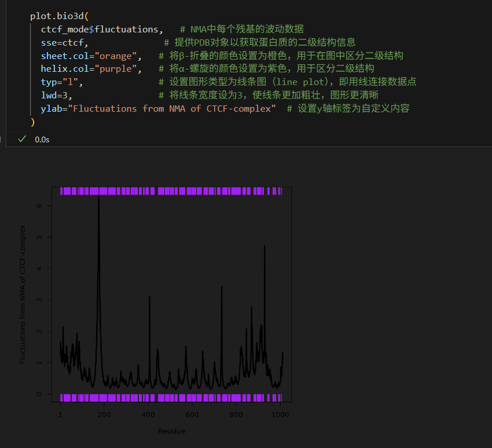
Task: Click the comment about NMA fluctuation data
Action: [241, 29]
